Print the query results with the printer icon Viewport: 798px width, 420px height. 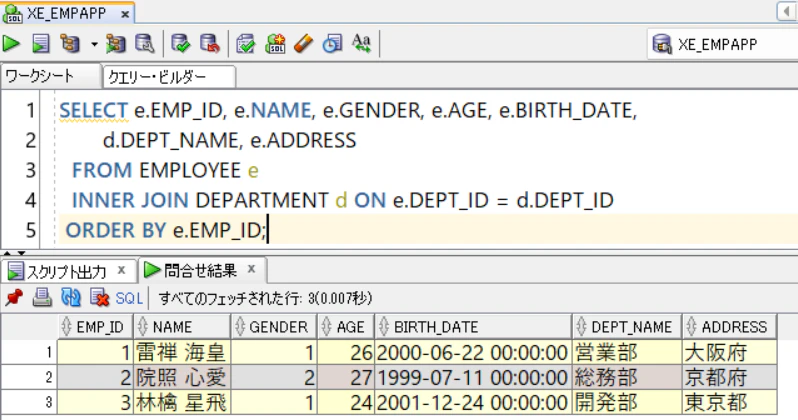coord(42,297)
